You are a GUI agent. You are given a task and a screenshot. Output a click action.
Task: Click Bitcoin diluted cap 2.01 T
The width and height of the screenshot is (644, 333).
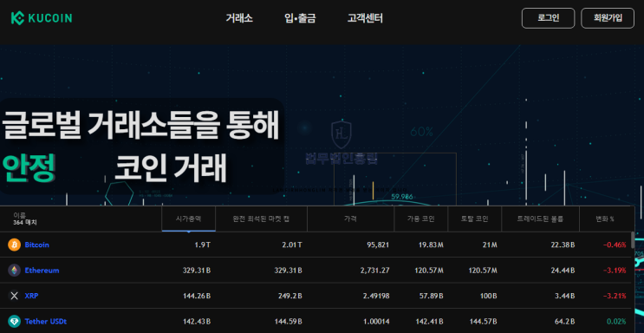[x=292, y=245]
